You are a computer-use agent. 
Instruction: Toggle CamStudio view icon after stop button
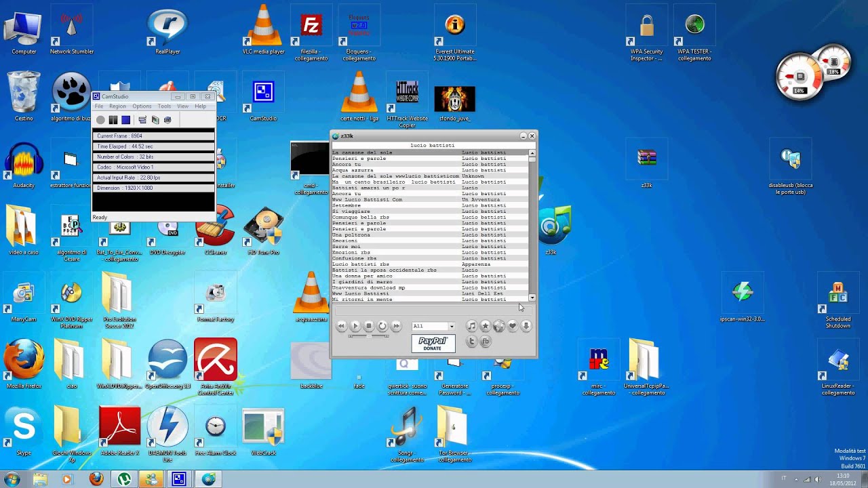click(142, 120)
